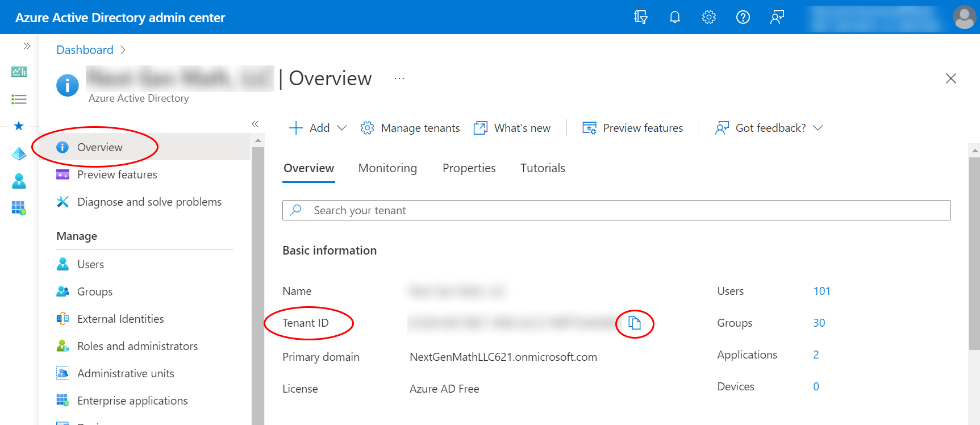
Task: Open the Groups count 30 link
Action: [819, 323]
